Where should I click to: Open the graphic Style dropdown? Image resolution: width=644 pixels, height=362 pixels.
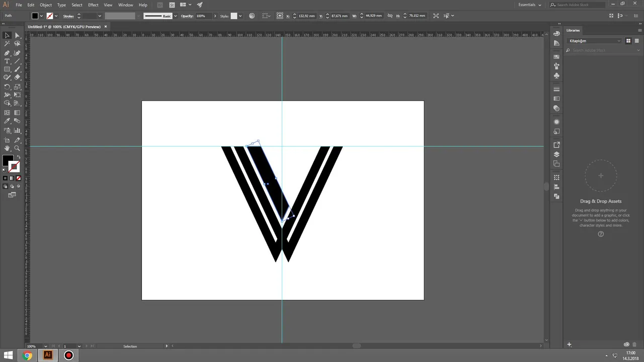tap(240, 16)
